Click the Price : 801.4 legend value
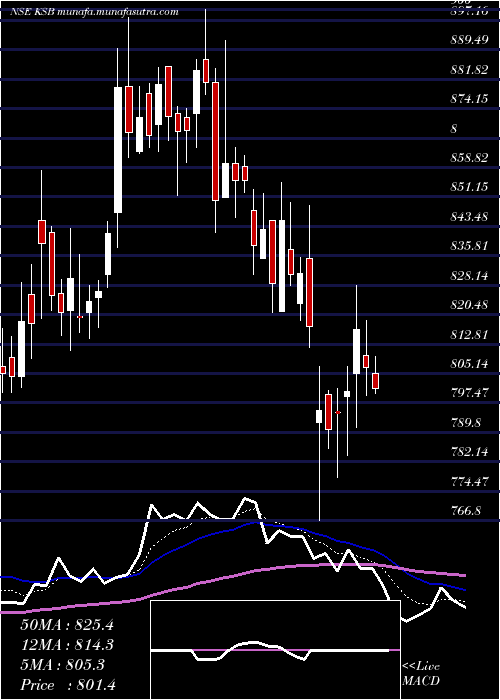The width and height of the screenshot is (500, 700). [x=68, y=685]
